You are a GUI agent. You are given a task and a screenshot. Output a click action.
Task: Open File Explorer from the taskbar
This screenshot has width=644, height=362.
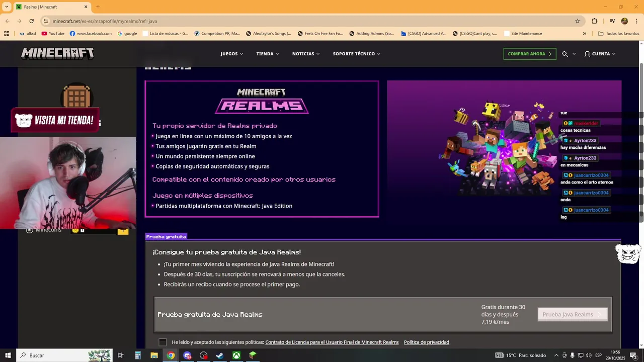[154, 355]
